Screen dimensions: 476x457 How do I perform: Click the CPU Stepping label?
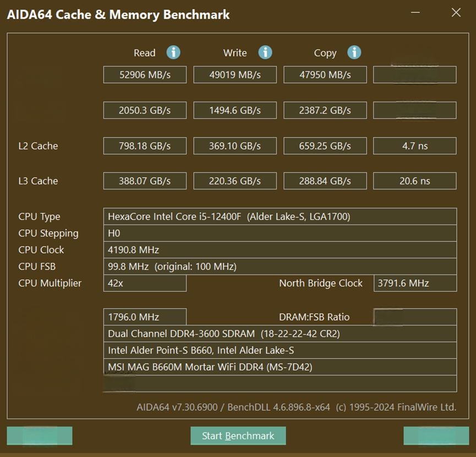[x=48, y=233]
